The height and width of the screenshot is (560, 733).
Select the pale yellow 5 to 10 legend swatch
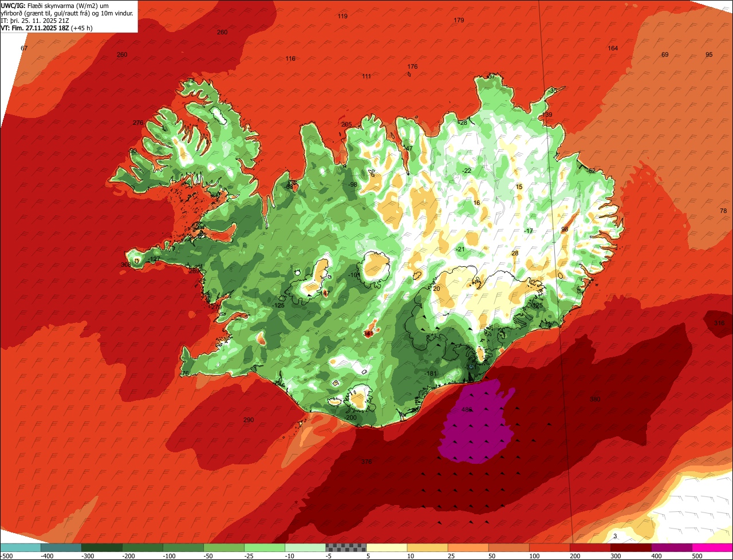pos(387,547)
